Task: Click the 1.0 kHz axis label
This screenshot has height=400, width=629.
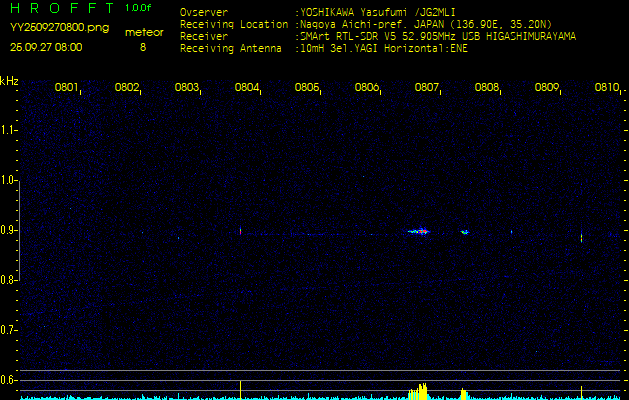Action: (8, 180)
